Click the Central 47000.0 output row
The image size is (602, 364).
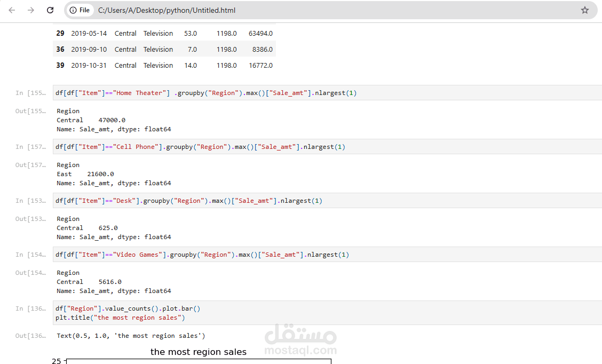tap(88, 120)
